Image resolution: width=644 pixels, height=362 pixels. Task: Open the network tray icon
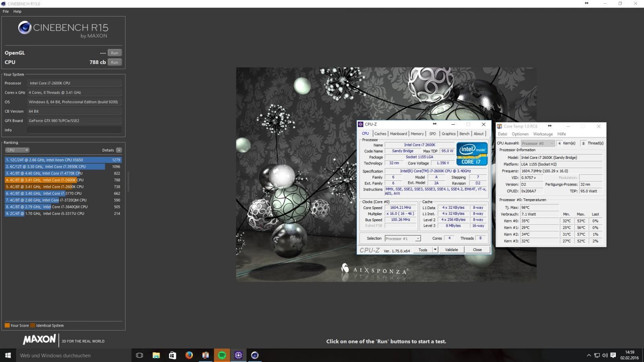coord(597,355)
